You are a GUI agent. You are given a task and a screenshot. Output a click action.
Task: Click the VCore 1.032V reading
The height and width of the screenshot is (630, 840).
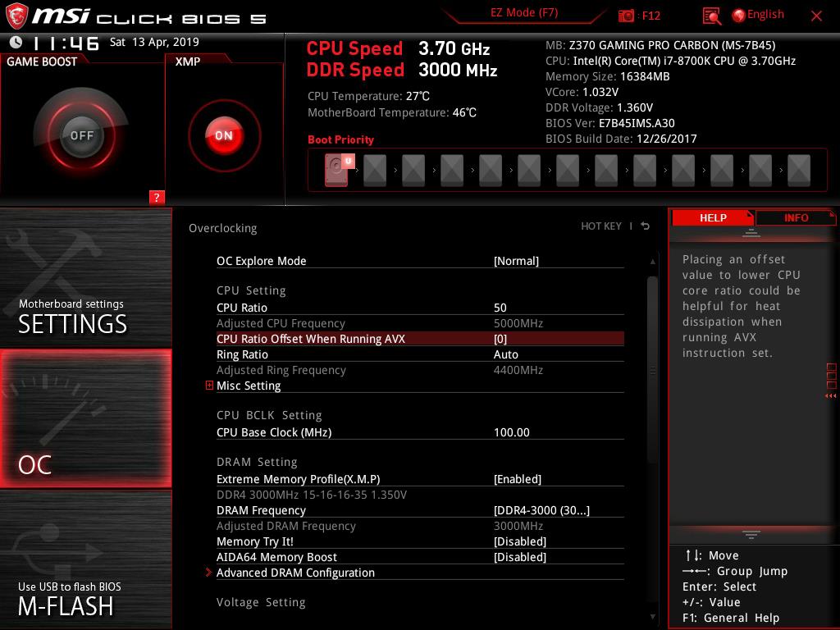tap(582, 92)
